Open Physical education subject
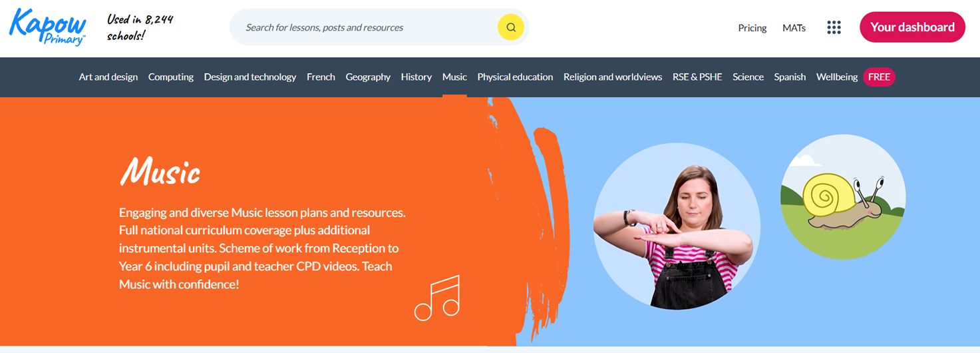 [x=515, y=77]
